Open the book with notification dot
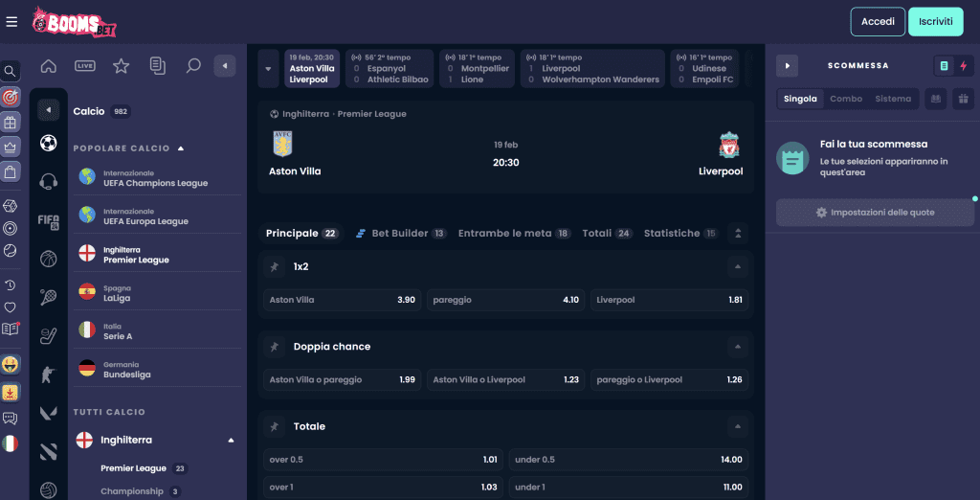980x500 pixels. (x=10, y=329)
